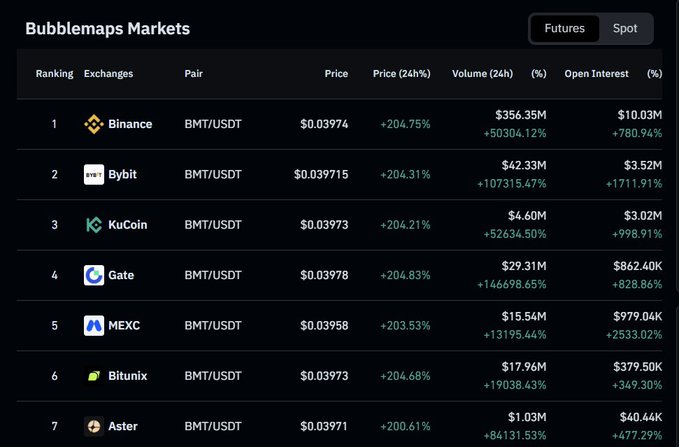Screen dimensions: 679x447
Task: Click the $4.60M volume value
Action: pos(527,216)
